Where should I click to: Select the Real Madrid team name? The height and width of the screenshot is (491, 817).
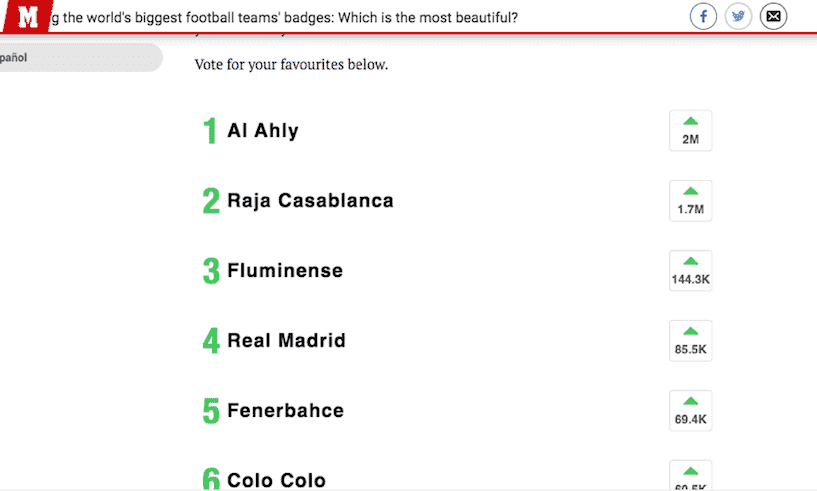(x=286, y=341)
